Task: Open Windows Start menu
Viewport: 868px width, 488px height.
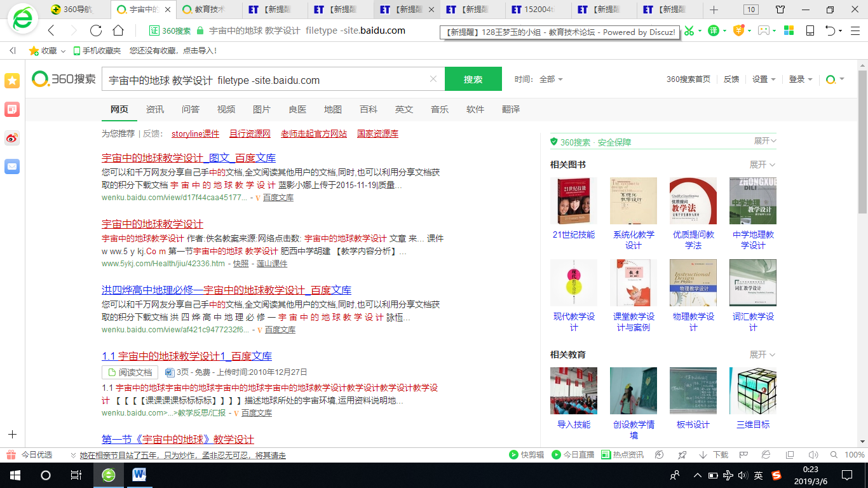Action: click(15, 475)
